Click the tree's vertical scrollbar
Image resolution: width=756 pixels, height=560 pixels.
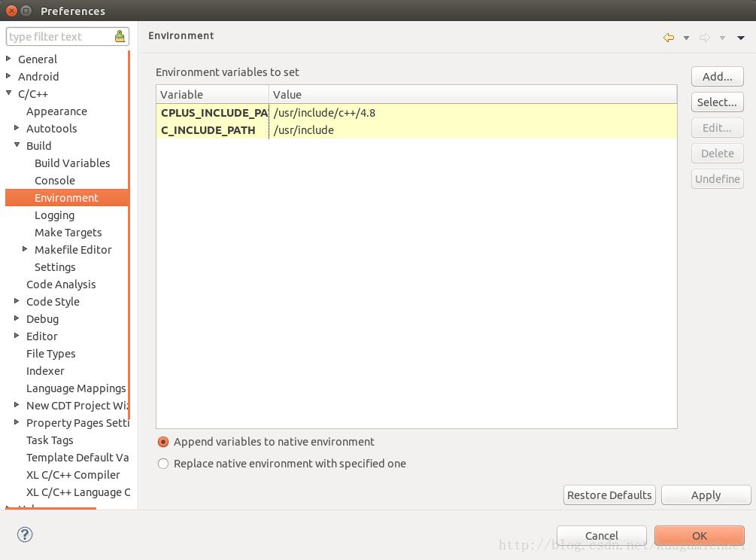click(x=129, y=236)
